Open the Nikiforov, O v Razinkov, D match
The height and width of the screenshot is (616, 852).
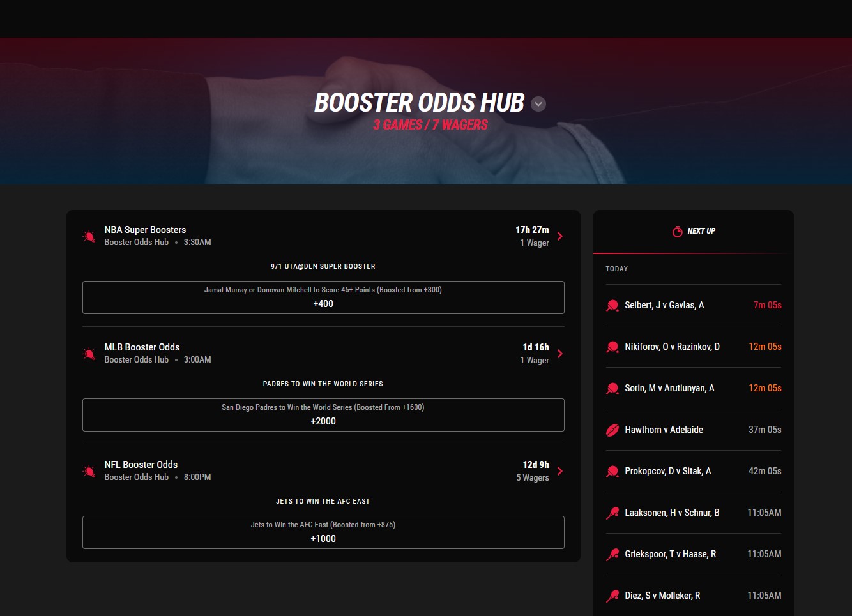click(694, 347)
